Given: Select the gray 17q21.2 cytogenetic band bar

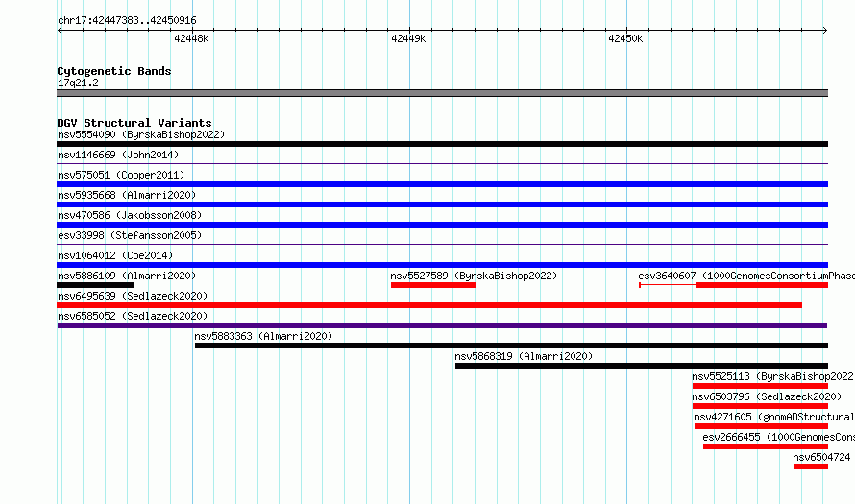Looking at the screenshot, I should [x=442, y=93].
